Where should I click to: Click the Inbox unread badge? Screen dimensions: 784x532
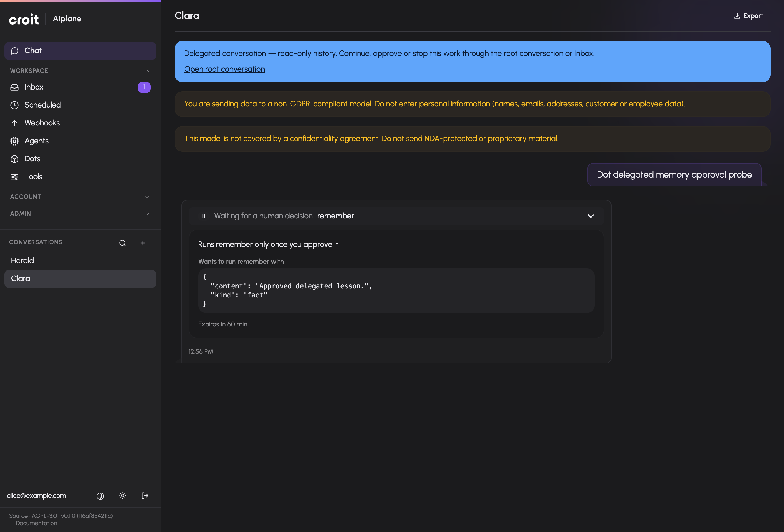[144, 87]
